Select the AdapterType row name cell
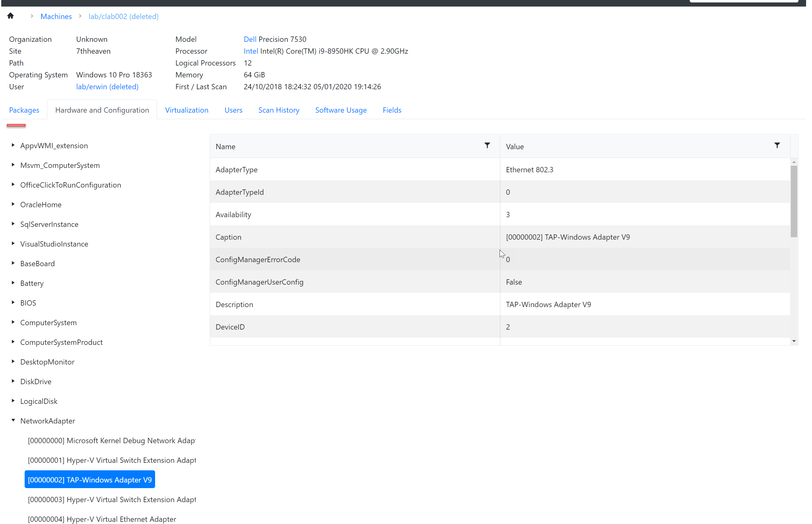The image size is (812, 524). point(355,169)
